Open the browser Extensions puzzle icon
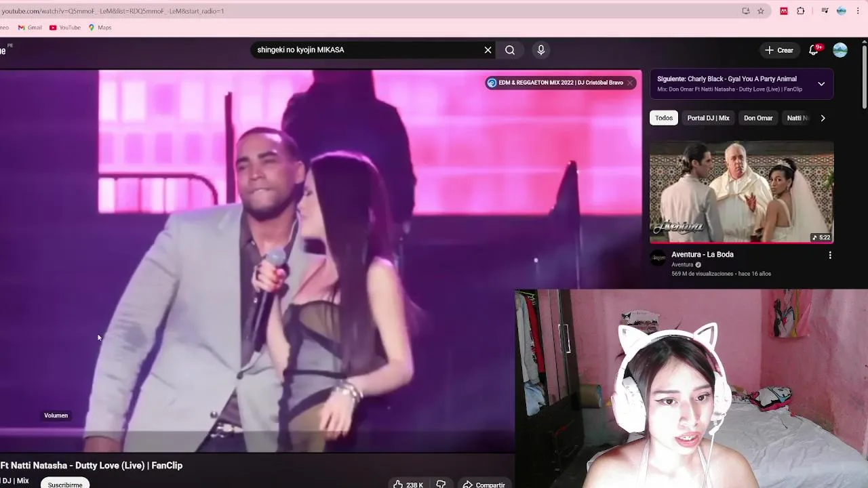The width and height of the screenshot is (868, 488). tap(801, 11)
